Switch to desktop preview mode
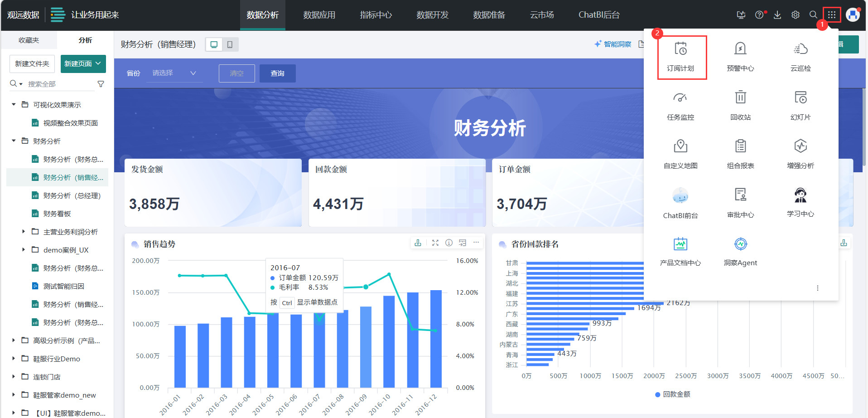This screenshot has width=868, height=418. [213, 44]
